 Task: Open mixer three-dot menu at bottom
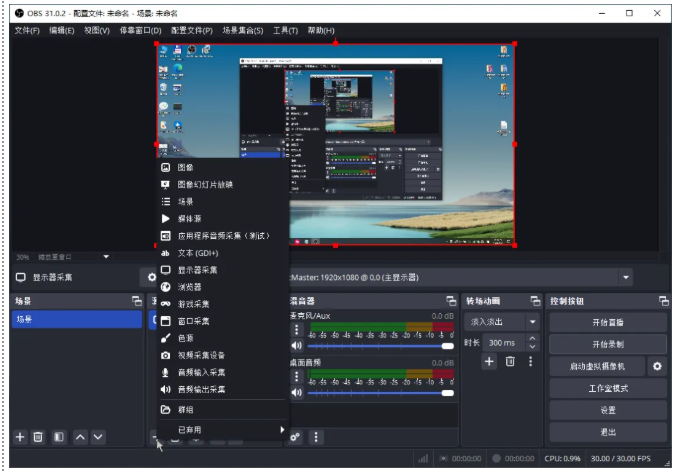316,437
